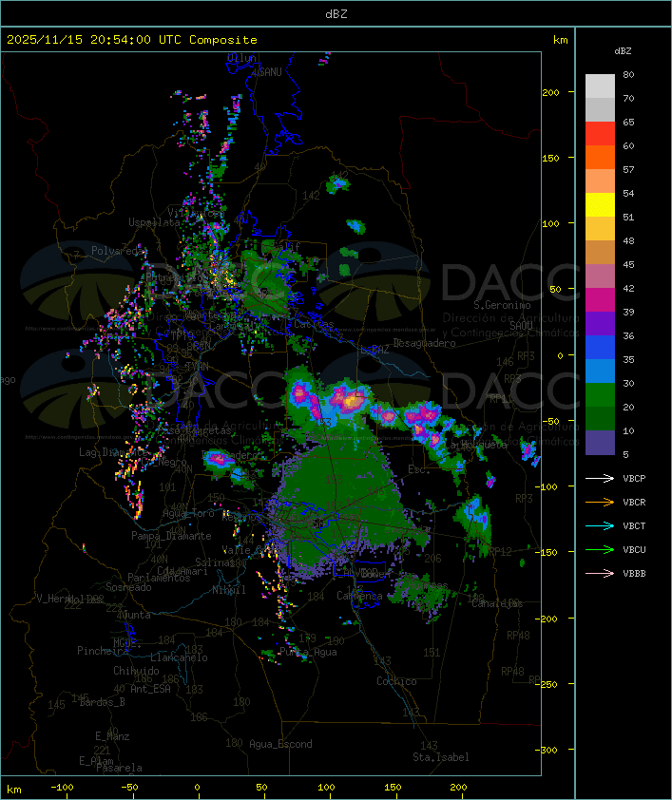Click the slate purple 5-10 dBZ swatch

(x=600, y=443)
